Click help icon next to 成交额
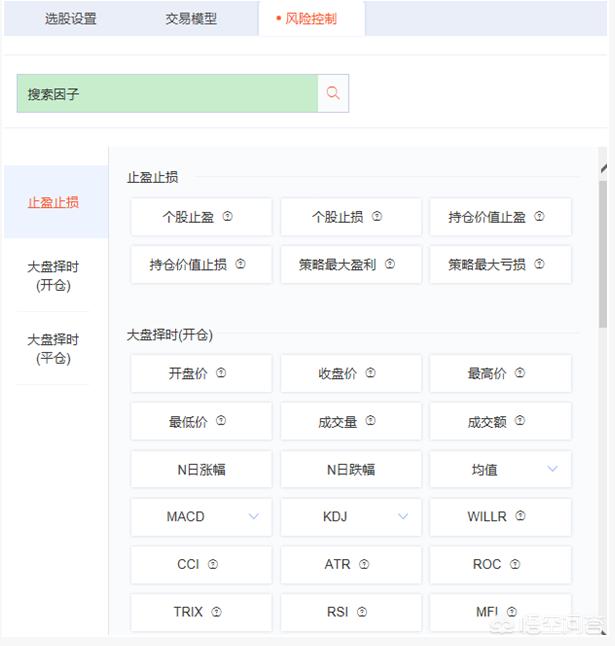The width and height of the screenshot is (615, 646). 520,421
